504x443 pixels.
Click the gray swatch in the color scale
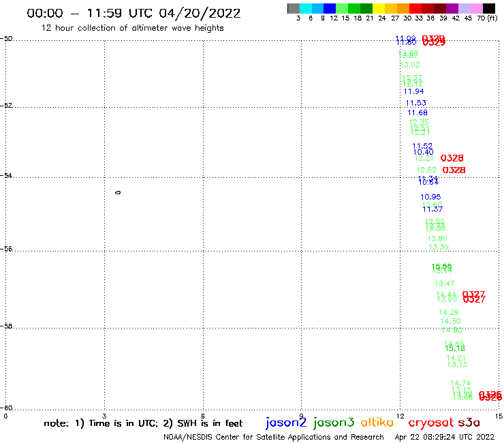(x=294, y=8)
